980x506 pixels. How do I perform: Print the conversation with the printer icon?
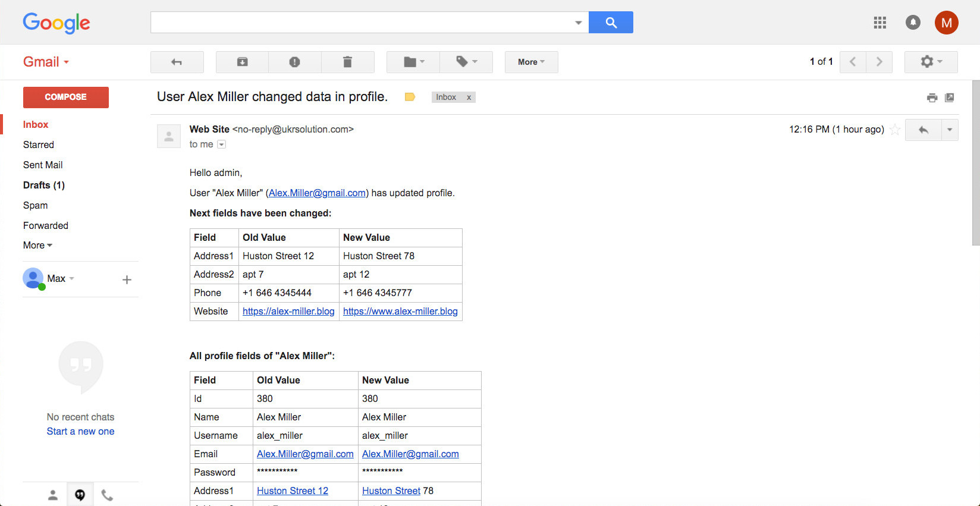click(932, 98)
